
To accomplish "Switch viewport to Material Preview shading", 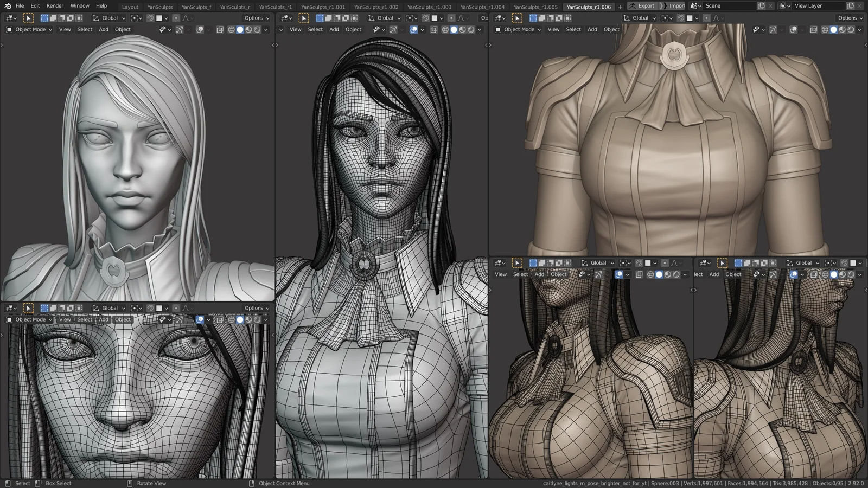I will [248, 29].
